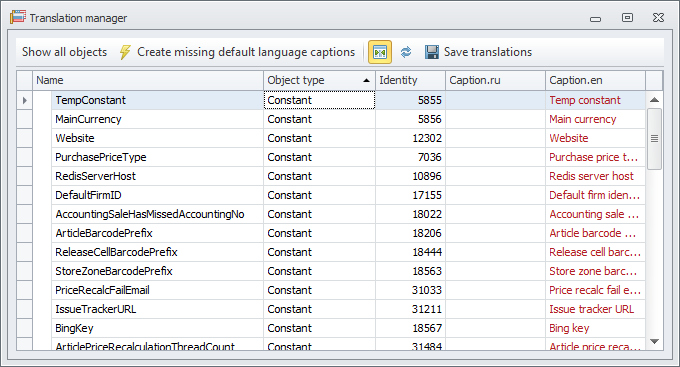Click the 'Temp constant' English caption
The width and height of the screenshot is (680, 367).
pyautogui.click(x=585, y=100)
